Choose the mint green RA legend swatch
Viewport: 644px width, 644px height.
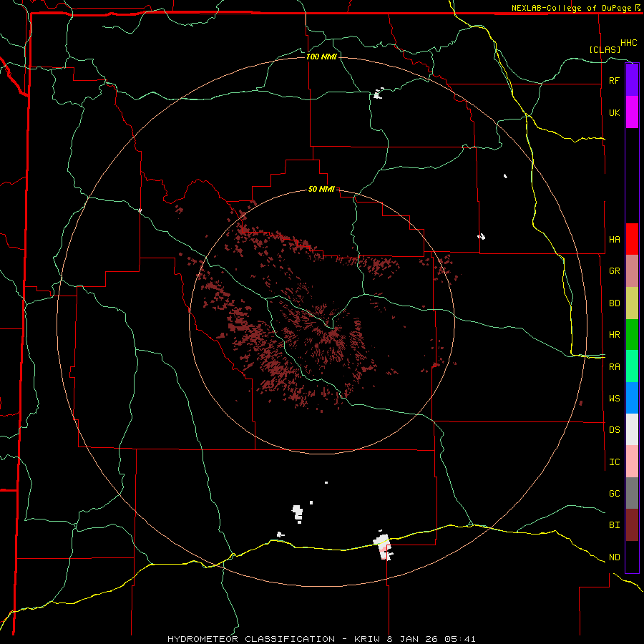(632, 366)
